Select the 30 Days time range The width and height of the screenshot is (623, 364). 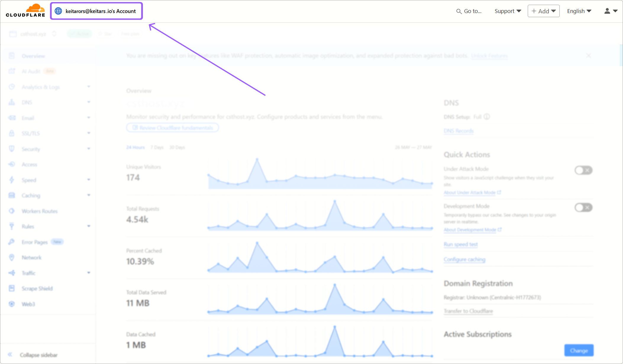[x=177, y=147]
